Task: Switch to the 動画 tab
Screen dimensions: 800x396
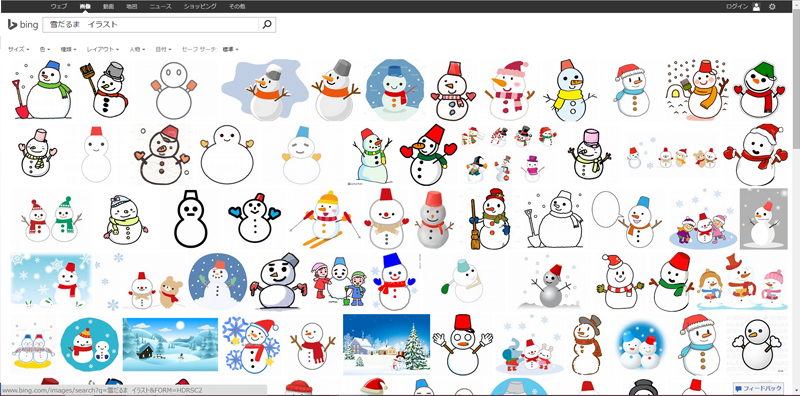Action: coord(108,7)
